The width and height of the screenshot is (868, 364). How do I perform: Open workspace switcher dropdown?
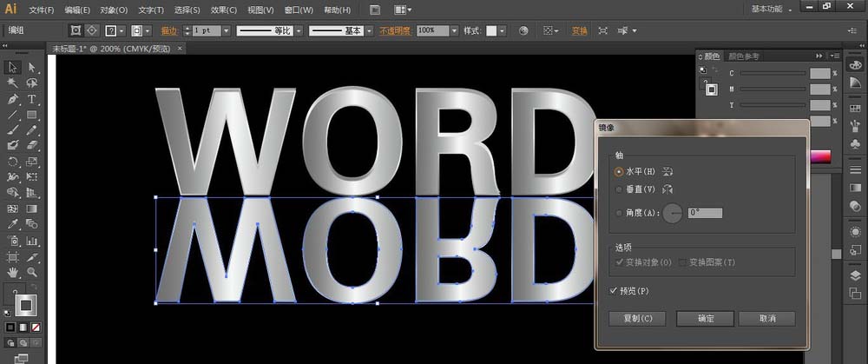[x=772, y=10]
